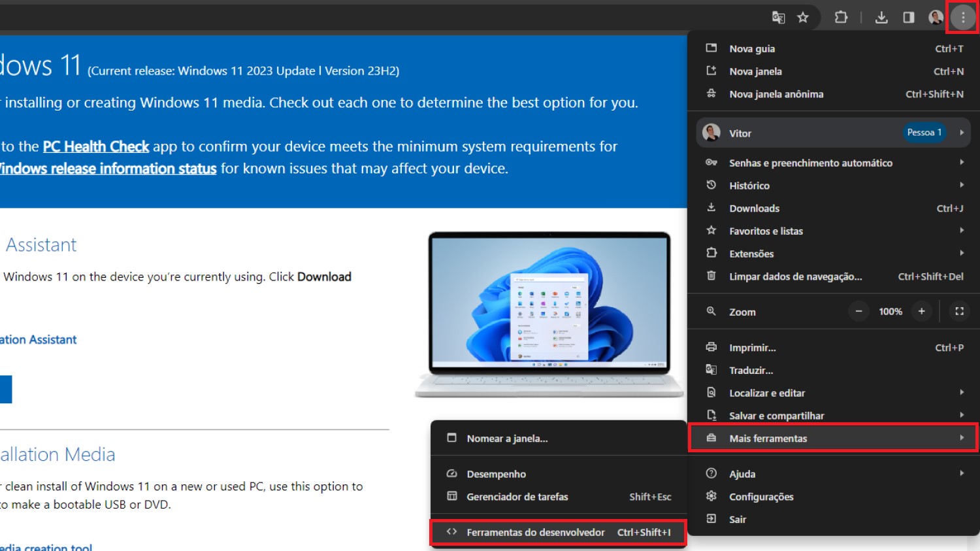
Task: Click the printer icon beside Imprimir
Action: [x=711, y=347]
